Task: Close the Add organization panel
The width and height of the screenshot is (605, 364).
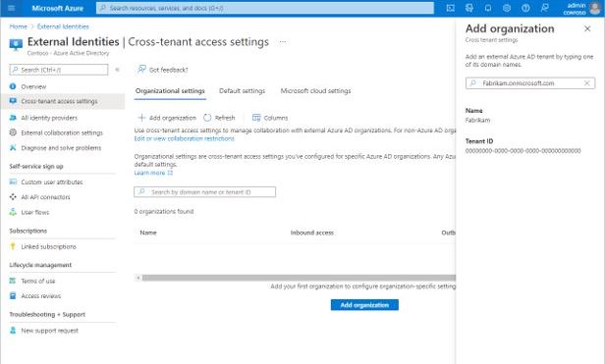Action: (x=587, y=28)
